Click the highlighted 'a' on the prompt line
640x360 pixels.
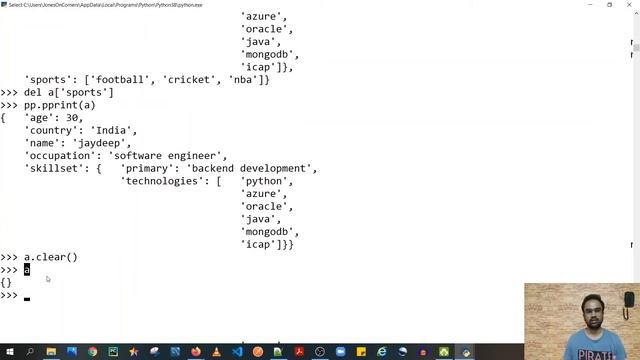[27, 270]
